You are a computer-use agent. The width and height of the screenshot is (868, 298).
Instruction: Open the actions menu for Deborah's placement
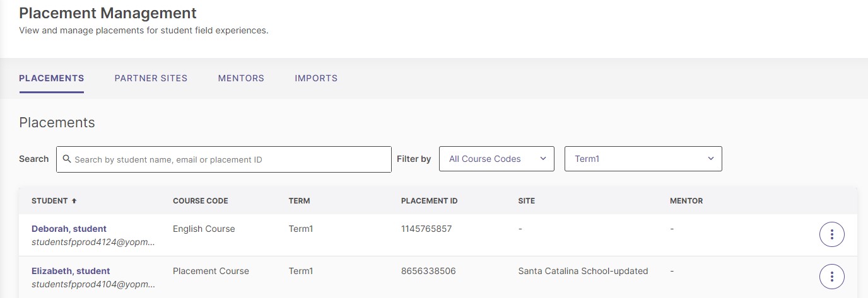pos(831,234)
